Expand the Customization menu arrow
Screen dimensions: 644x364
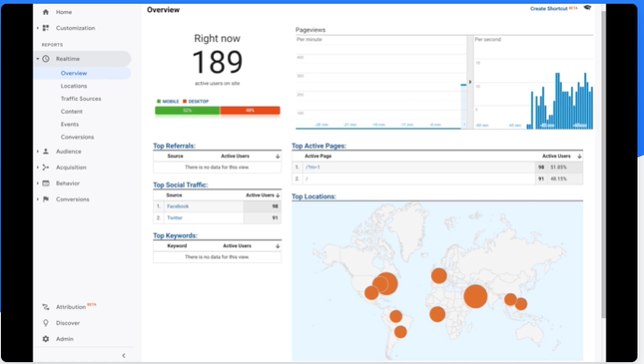click(37, 28)
